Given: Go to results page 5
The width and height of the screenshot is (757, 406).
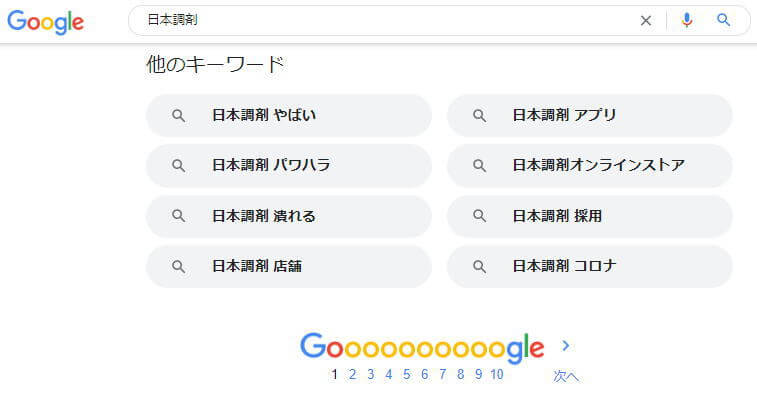Looking at the screenshot, I should click(407, 375).
